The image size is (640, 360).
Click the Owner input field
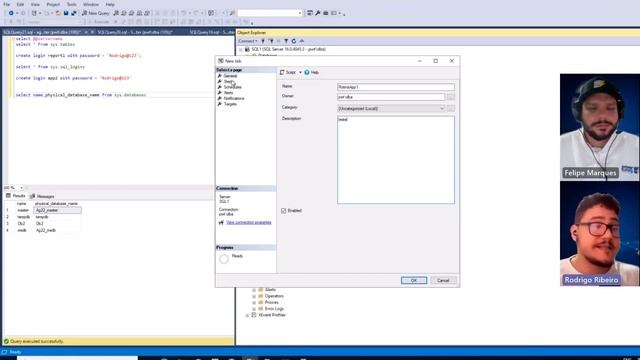point(391,97)
